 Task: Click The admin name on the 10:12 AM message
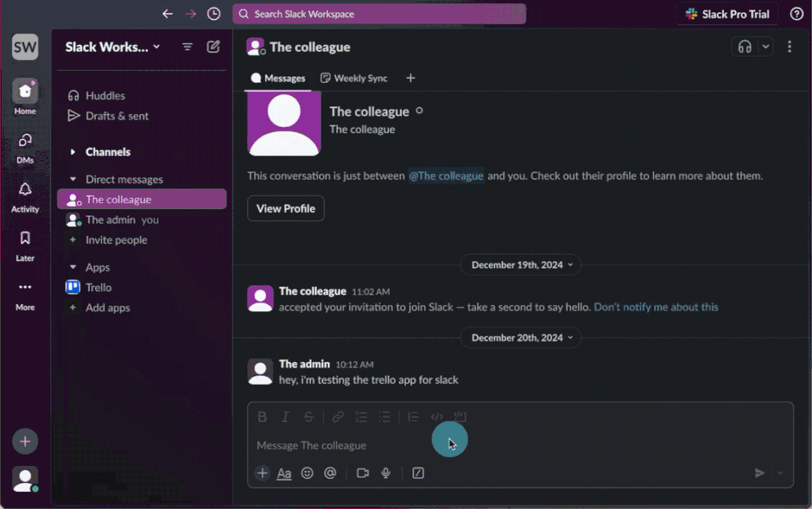coord(304,364)
